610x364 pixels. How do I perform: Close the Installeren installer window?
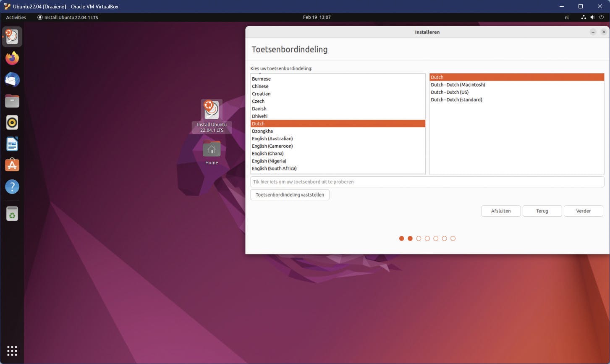[604, 32]
